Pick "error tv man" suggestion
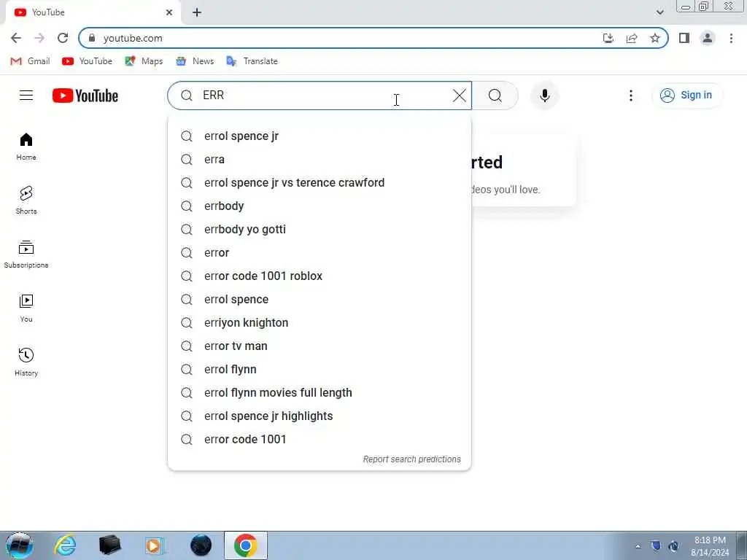This screenshot has height=560, width=747. tap(320, 346)
